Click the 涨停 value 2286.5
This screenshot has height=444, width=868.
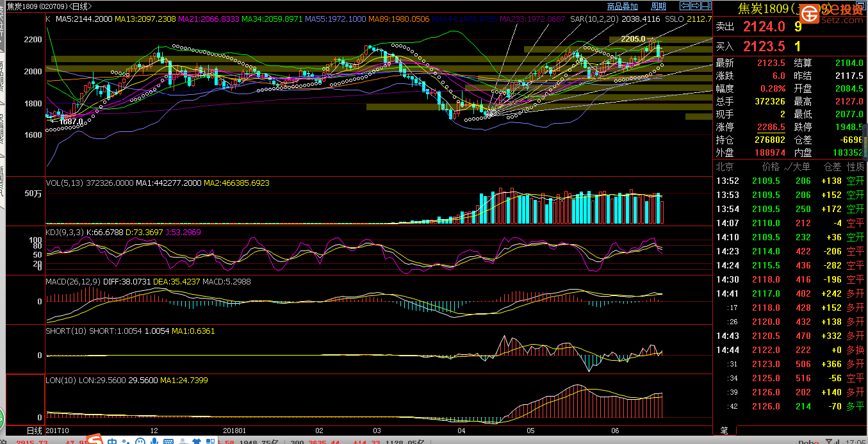[771, 127]
